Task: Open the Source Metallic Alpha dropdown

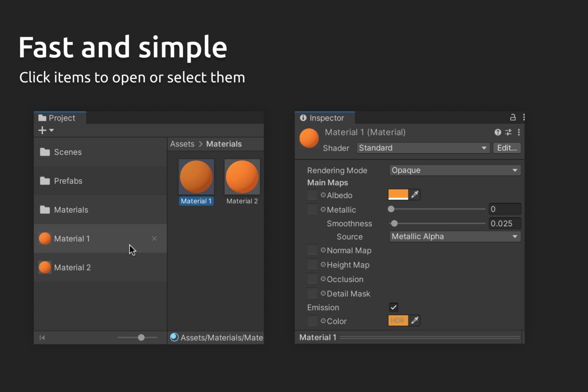Action: click(455, 237)
